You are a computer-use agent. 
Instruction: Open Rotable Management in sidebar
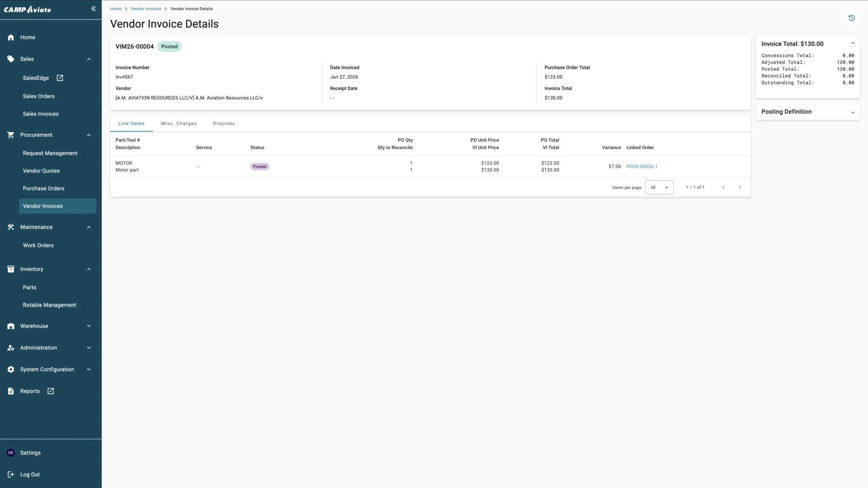pos(50,305)
